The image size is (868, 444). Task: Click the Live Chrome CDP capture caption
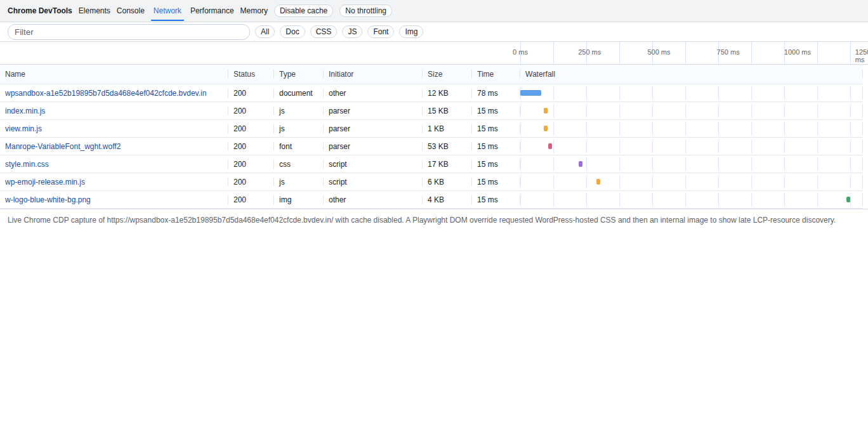point(421,220)
